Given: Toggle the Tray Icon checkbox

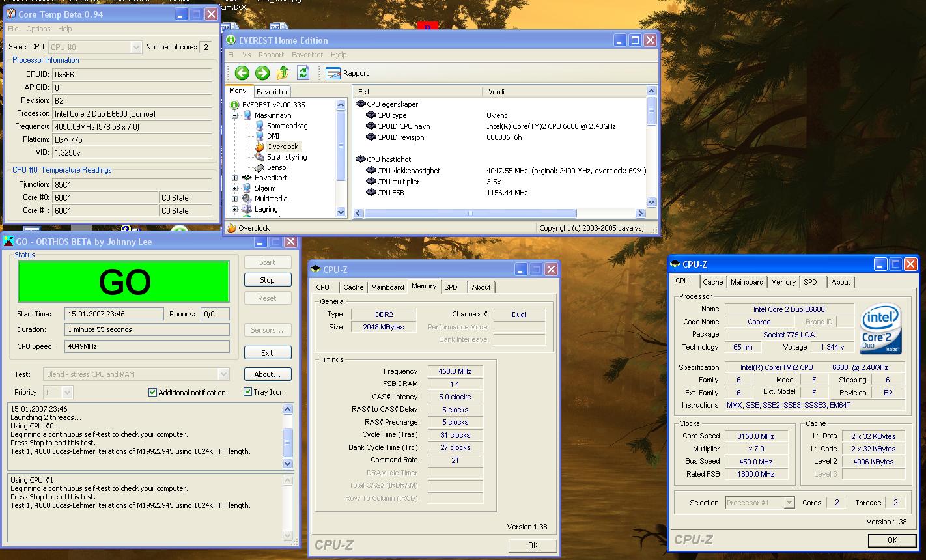Looking at the screenshot, I should coord(247,391).
